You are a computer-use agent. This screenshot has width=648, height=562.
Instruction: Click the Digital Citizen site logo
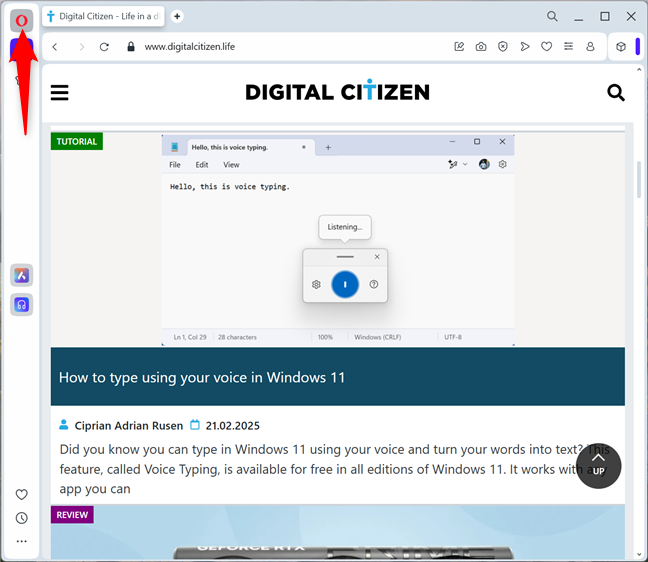coord(338,90)
